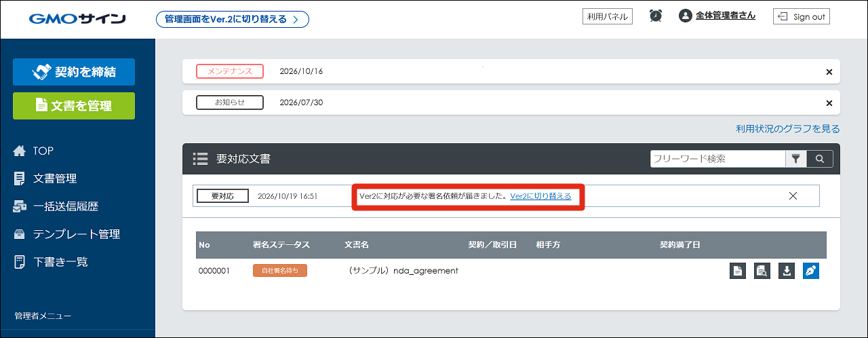Viewport: 868px width, 338px height.
Task: Click the 文書名 column header
Action: point(357,244)
